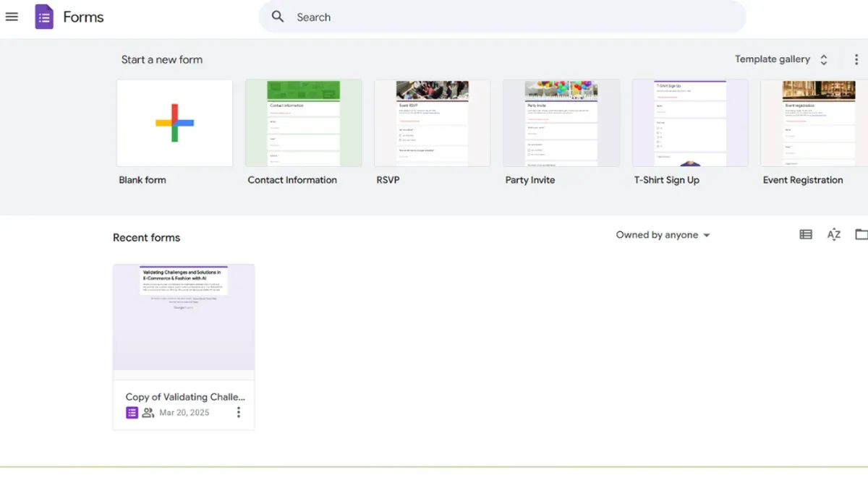
Task: Open the Event Registration template thumbnail
Action: coord(814,123)
